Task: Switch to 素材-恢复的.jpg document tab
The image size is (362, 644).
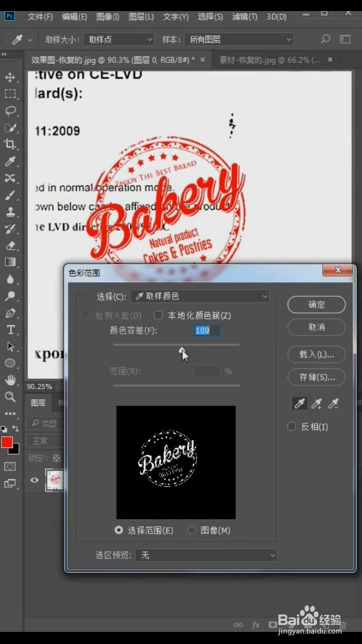Action: coord(270,60)
